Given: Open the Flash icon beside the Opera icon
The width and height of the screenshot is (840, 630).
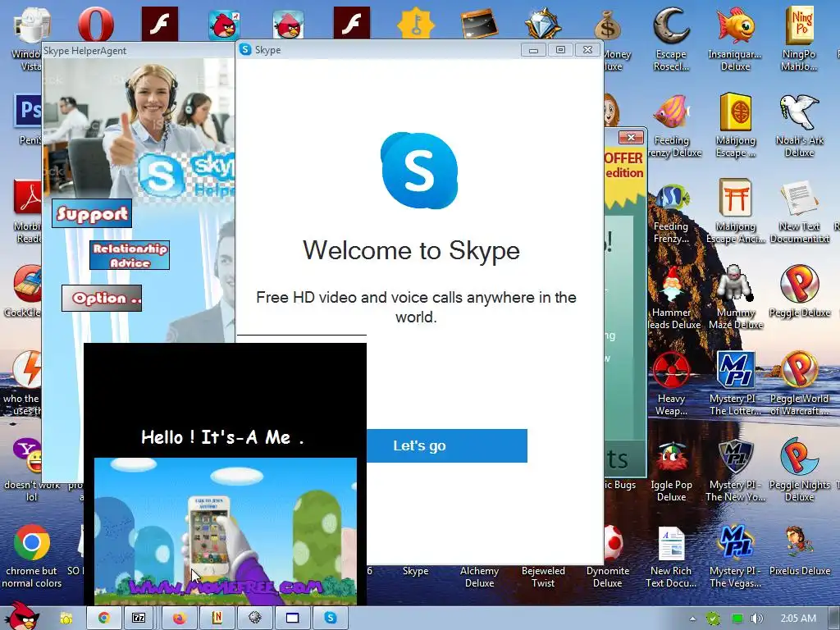Looking at the screenshot, I should 159,24.
